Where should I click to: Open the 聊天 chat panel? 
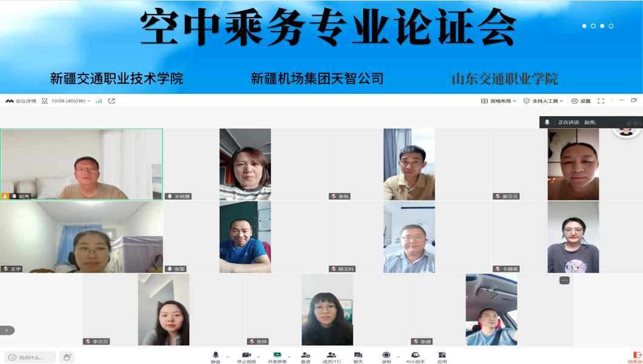point(358,357)
